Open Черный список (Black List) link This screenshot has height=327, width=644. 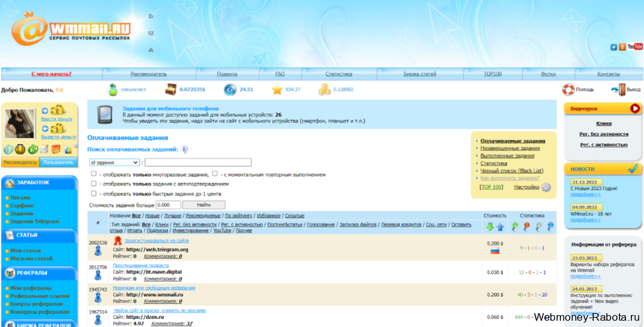click(x=512, y=170)
